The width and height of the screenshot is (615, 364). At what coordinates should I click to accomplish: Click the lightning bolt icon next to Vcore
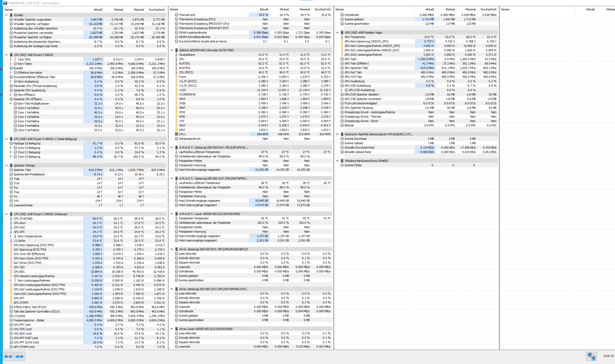tap(177, 76)
